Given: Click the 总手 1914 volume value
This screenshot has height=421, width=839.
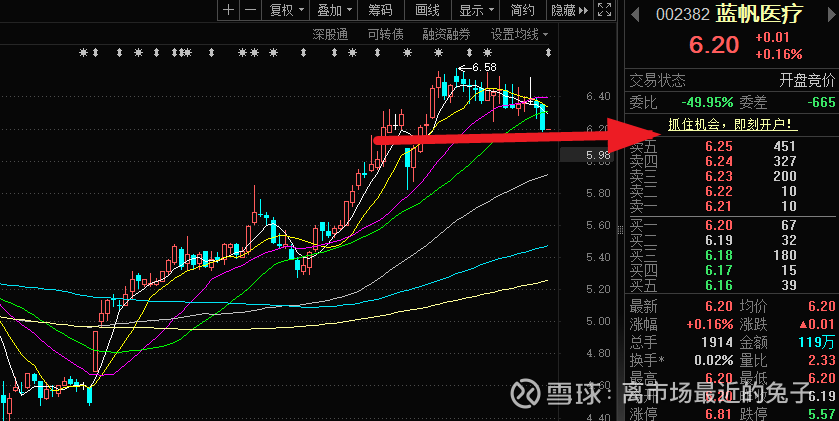Looking at the screenshot, I should coord(718,342).
